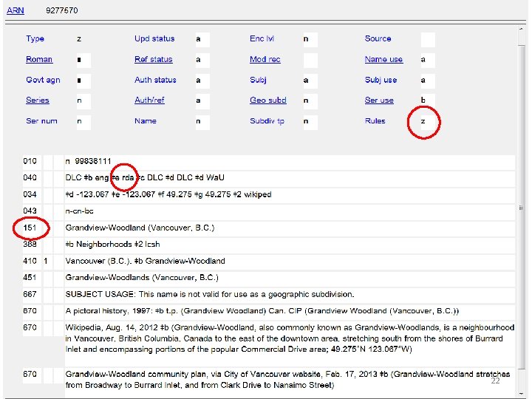This screenshot has height=399, width=532.
Task: Edit the Name use value box
Action: tap(428, 61)
